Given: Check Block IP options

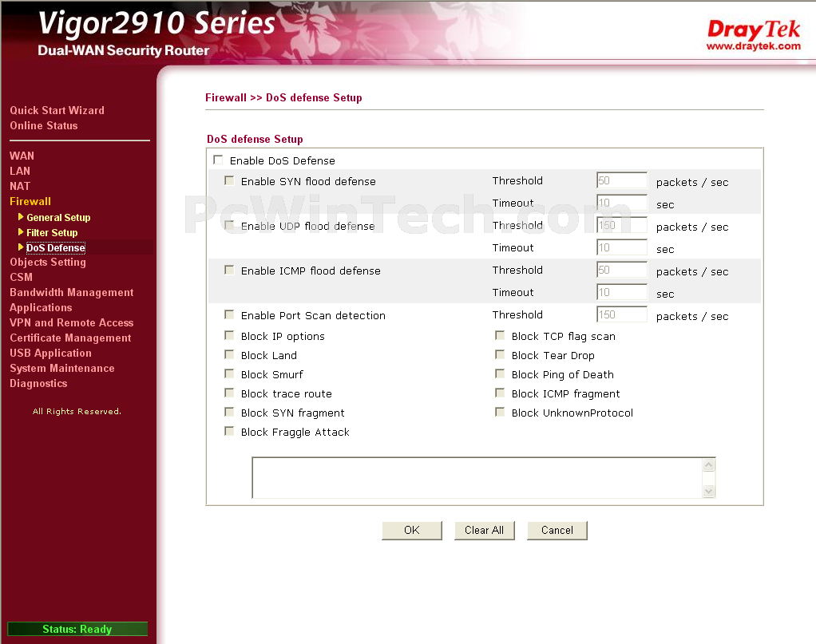Looking at the screenshot, I should pyautogui.click(x=229, y=335).
